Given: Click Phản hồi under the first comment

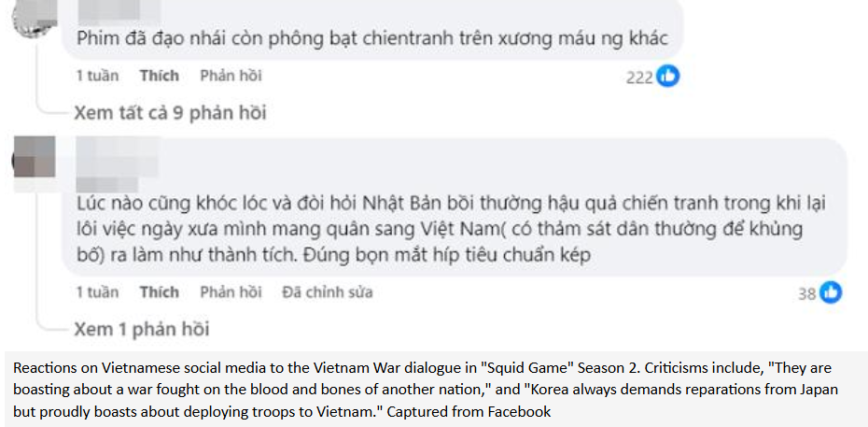Looking at the screenshot, I should click(231, 76).
